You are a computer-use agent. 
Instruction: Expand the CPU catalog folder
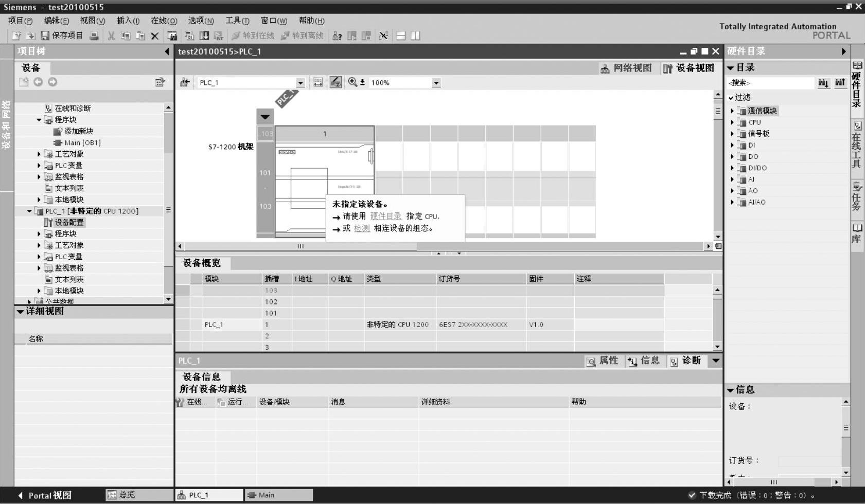point(732,122)
